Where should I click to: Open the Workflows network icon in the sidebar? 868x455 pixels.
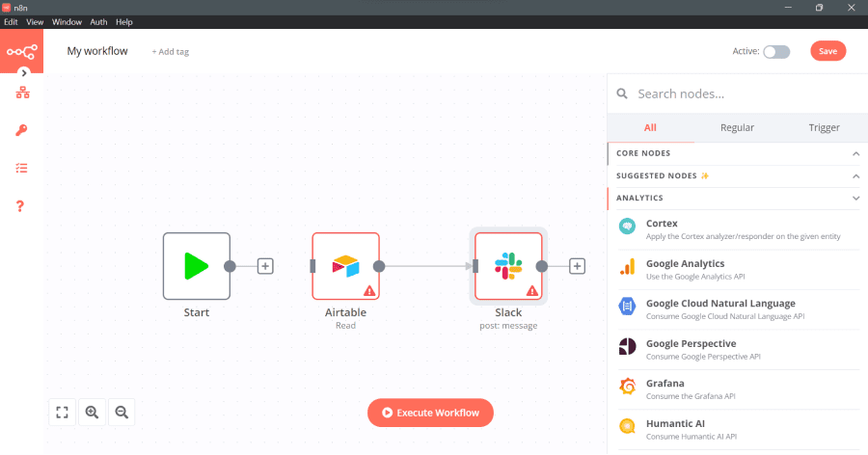click(23, 92)
